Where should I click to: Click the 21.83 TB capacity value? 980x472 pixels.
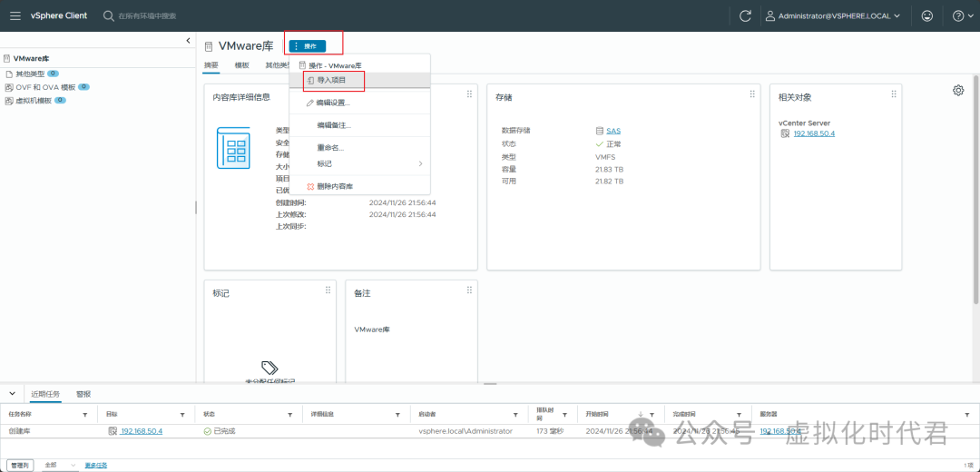(609, 170)
